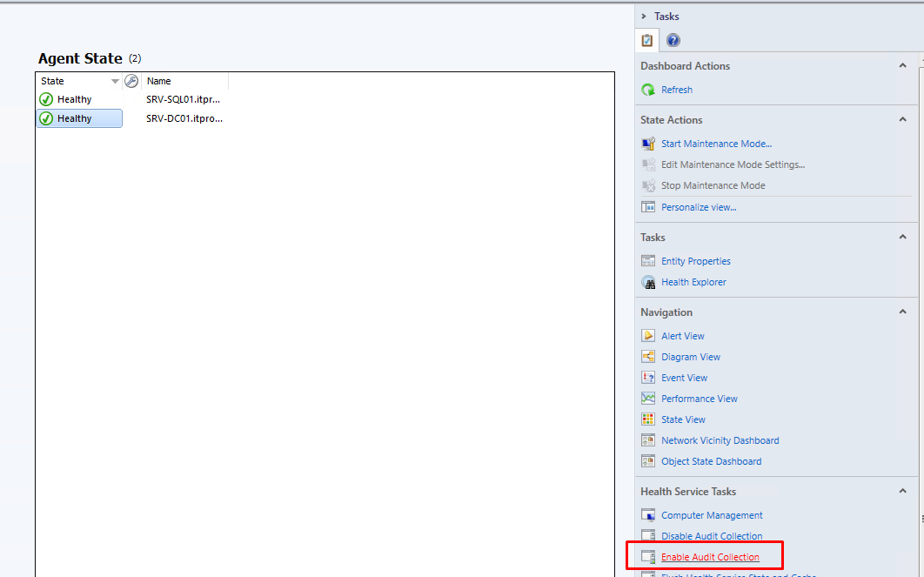Click the Diagram View icon
924x577 pixels.
648,357
